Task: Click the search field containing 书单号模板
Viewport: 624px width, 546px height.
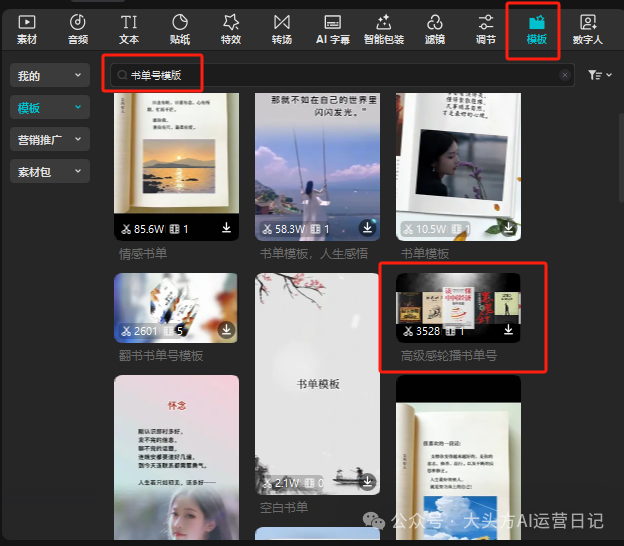Action: (342, 75)
